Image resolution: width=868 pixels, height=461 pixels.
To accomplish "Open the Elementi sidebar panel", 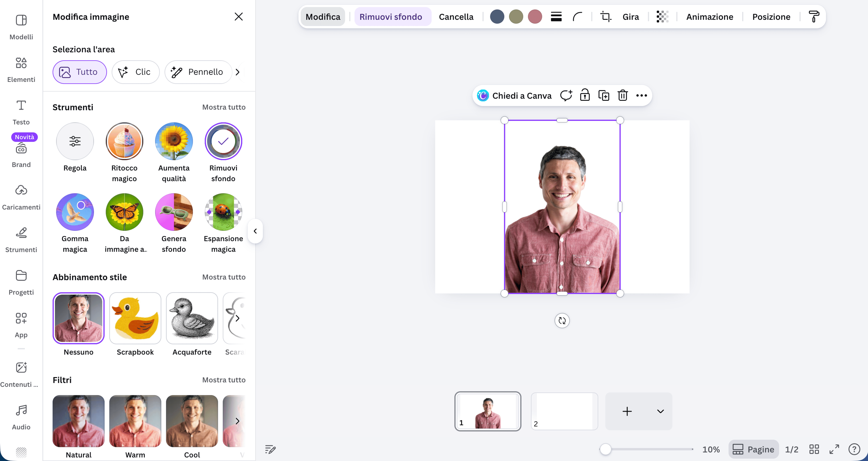I will click(21, 70).
